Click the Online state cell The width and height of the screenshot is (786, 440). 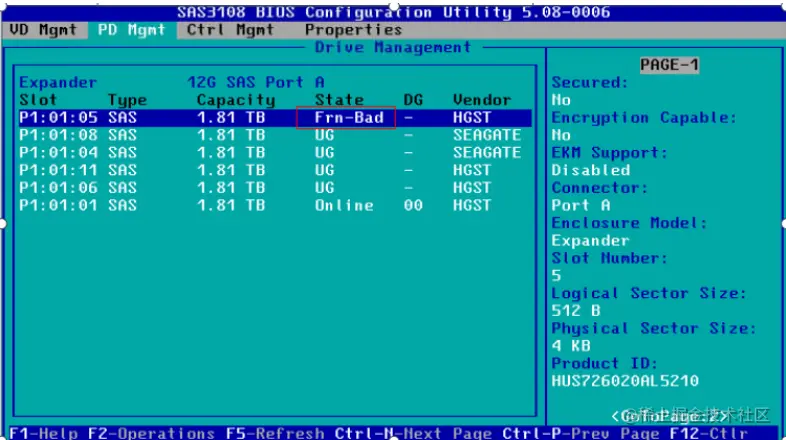[344, 205]
